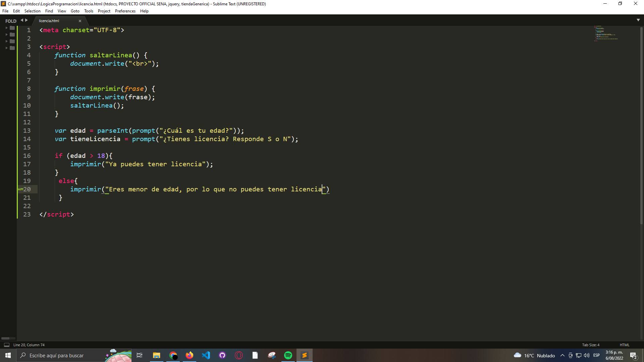644x362 pixels.
Task: Change HTML syntax in the status bar
Action: point(625,345)
